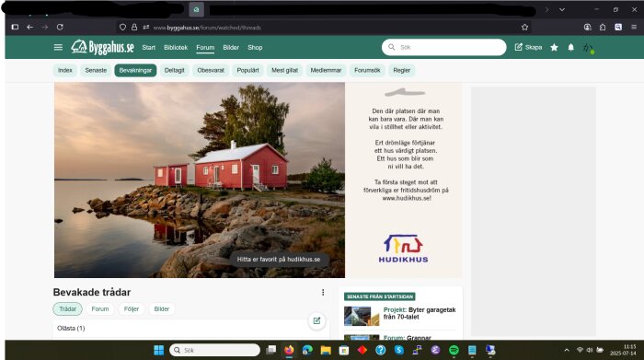
Task: Switch to the Bilder watched tab
Action: (161, 309)
